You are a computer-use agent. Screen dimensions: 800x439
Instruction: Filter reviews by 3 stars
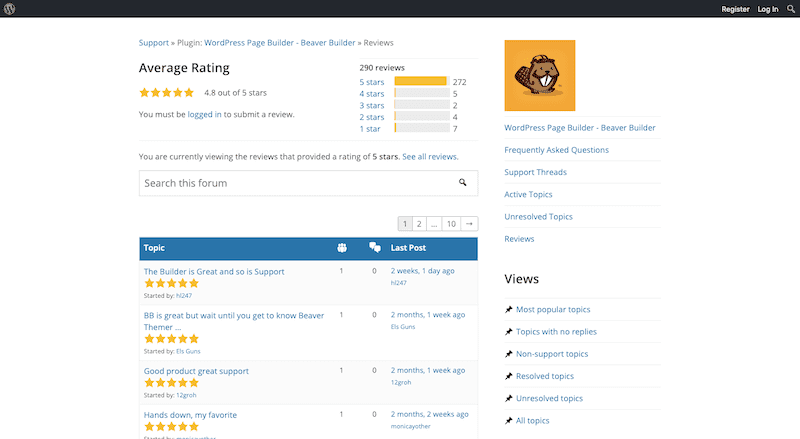[371, 106]
